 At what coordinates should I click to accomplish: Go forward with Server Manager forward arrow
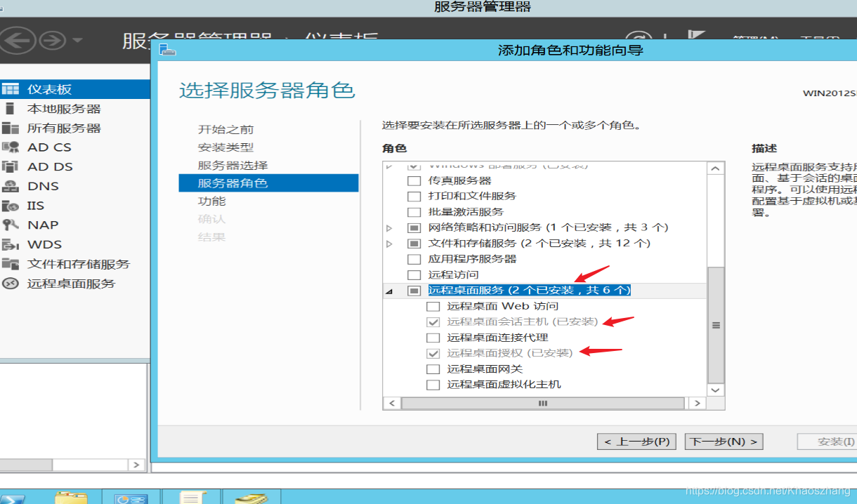52,41
